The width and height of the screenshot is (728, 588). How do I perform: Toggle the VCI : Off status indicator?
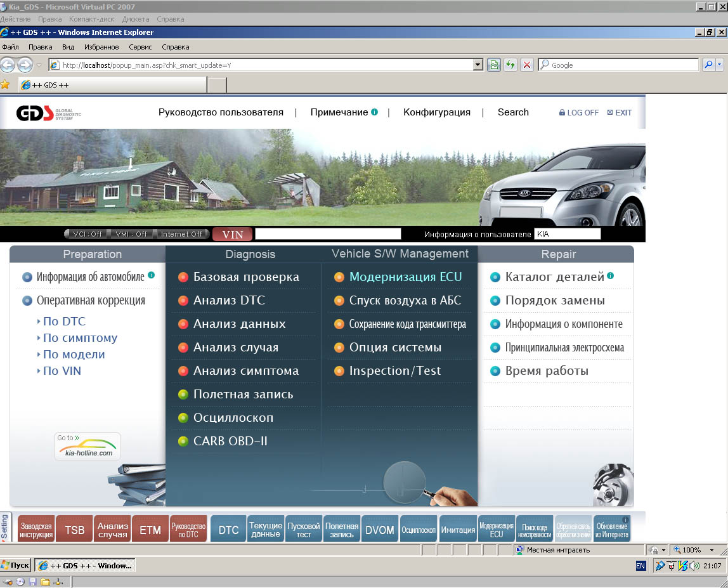click(x=87, y=234)
